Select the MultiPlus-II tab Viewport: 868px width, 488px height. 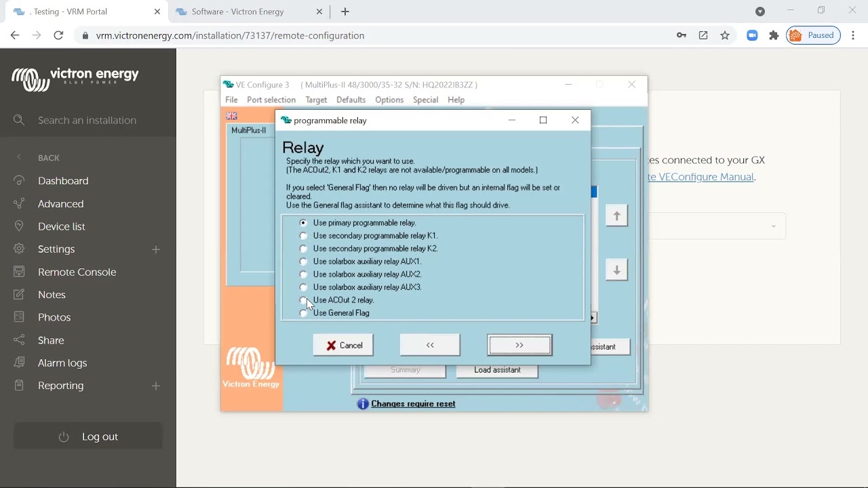pyautogui.click(x=249, y=130)
